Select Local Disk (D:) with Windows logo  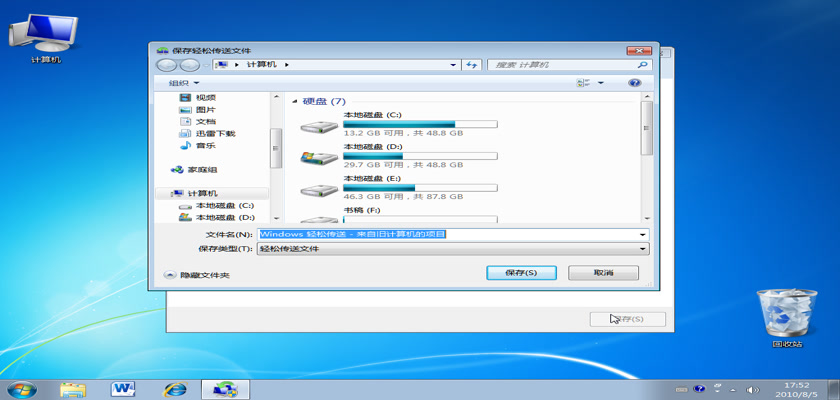[x=320, y=158]
